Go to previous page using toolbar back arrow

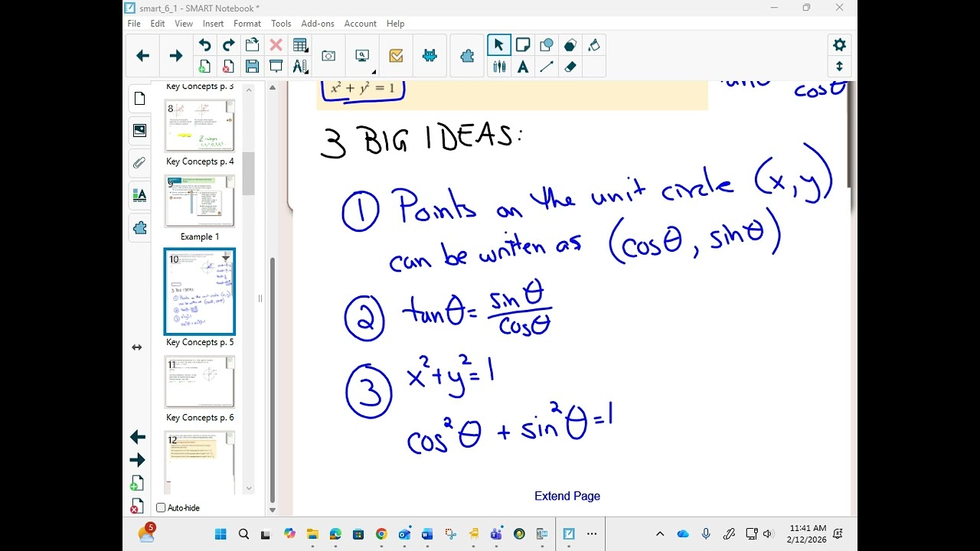pos(142,56)
